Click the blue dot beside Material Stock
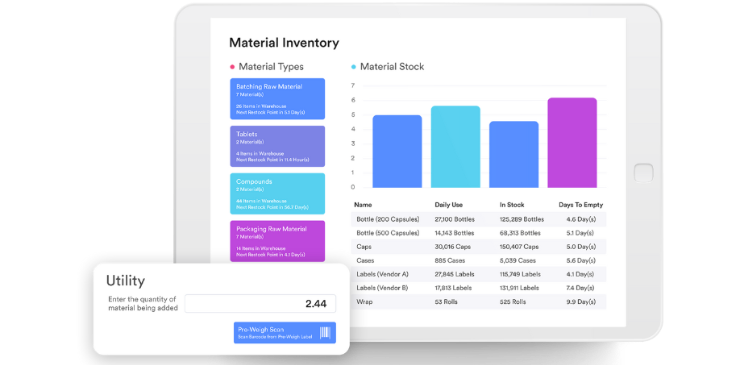Screen dimensions: 740x365 point(353,67)
